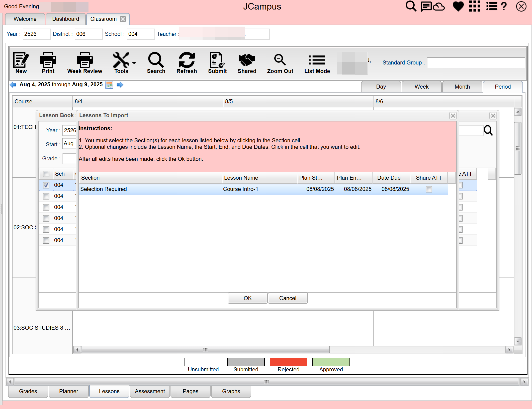Open the Shared handshake icon
Screen dimensions: 532x409
click(247, 60)
